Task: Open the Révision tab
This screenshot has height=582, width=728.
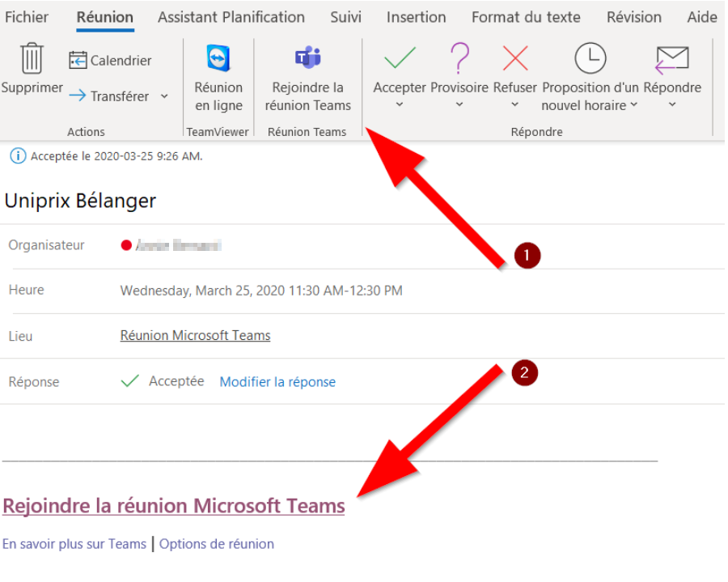Action: [x=633, y=17]
